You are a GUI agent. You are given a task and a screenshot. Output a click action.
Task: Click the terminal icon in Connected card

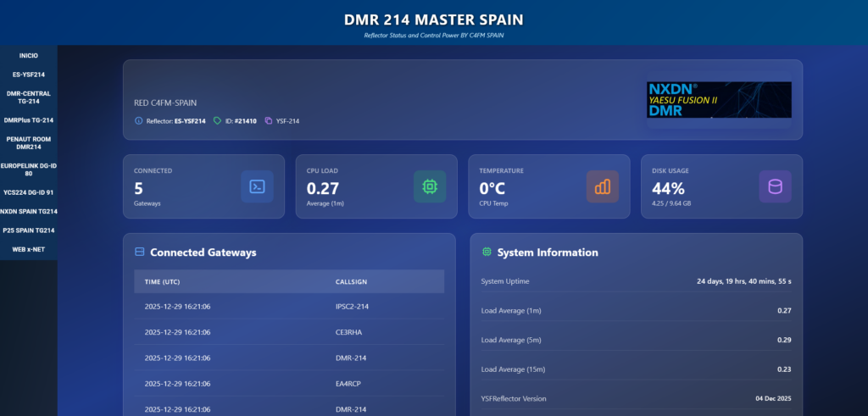[x=257, y=186]
